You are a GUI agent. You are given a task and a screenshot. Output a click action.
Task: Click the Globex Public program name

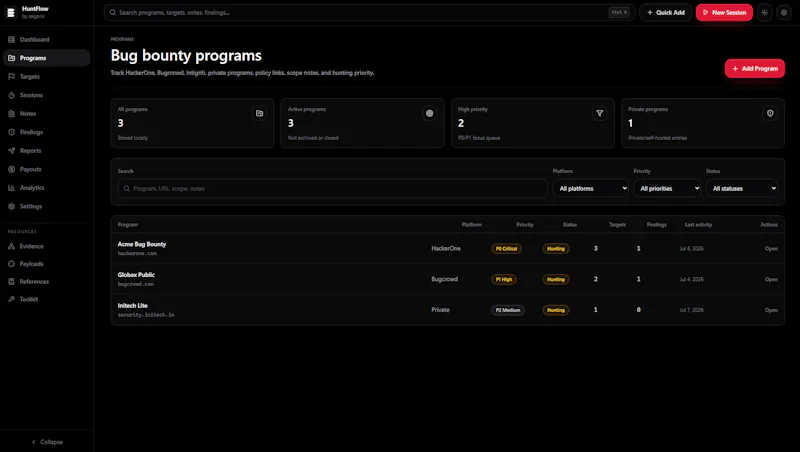[136, 275]
